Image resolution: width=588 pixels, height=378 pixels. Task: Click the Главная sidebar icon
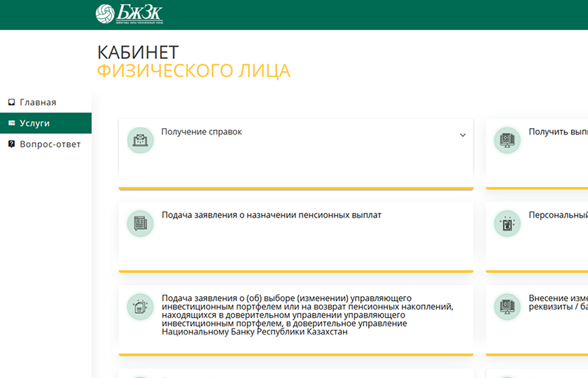point(11,102)
